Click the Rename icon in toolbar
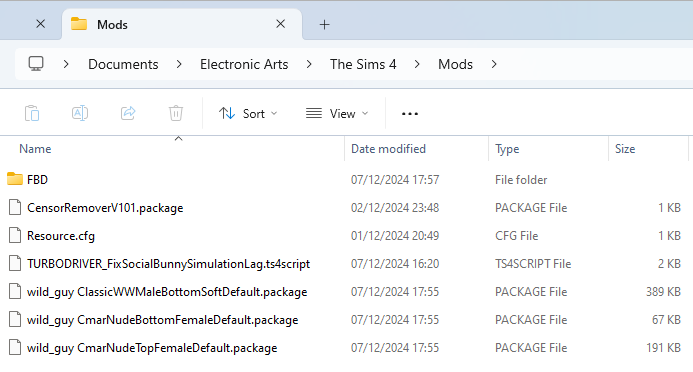 [80, 114]
